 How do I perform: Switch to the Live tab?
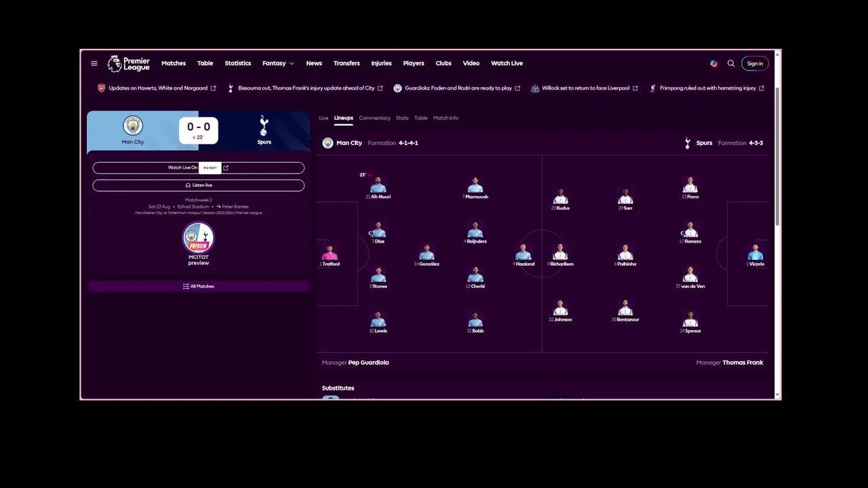(323, 118)
